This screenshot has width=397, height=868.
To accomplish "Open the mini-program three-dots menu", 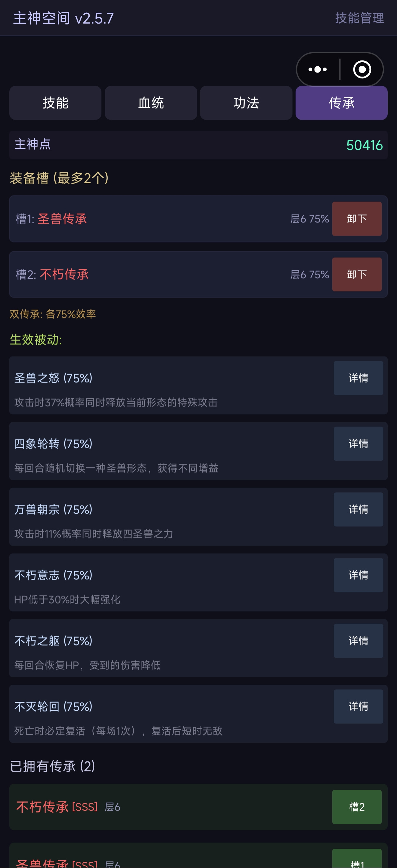I will (318, 69).
